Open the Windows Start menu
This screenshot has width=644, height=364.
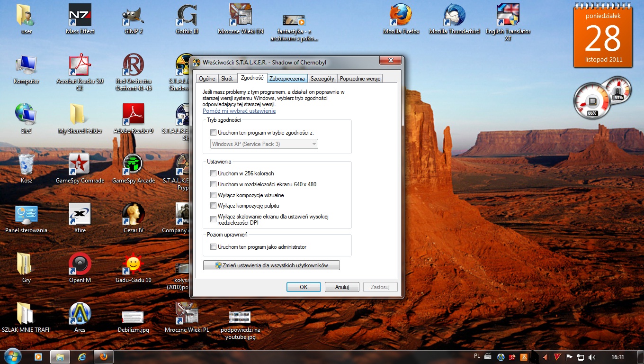(x=13, y=356)
